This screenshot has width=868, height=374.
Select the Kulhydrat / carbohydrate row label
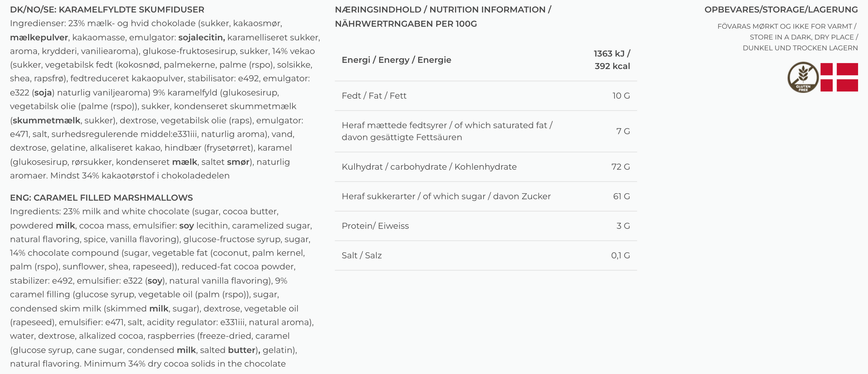(429, 167)
